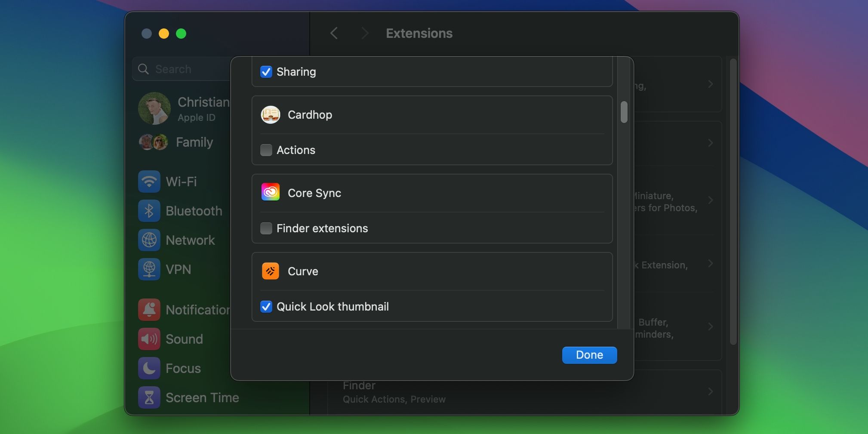Expand the Finder Quick Actions row chevron
Screen dimensions: 868x434
(x=710, y=391)
